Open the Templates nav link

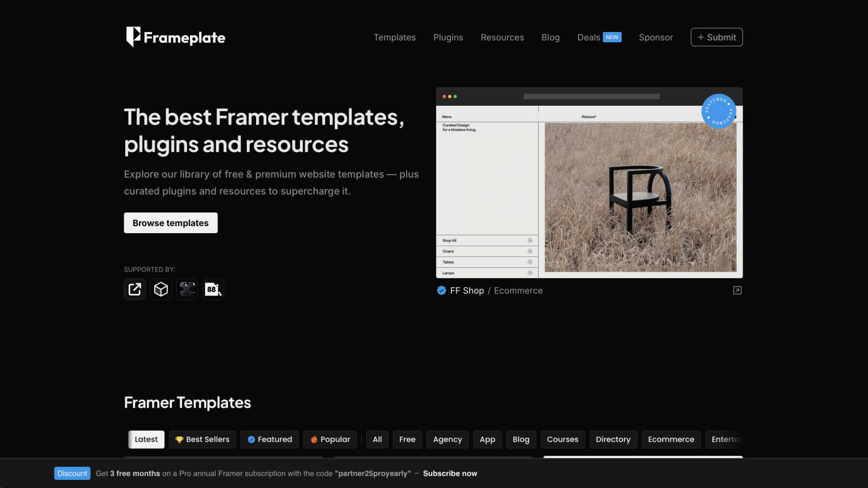[394, 37]
